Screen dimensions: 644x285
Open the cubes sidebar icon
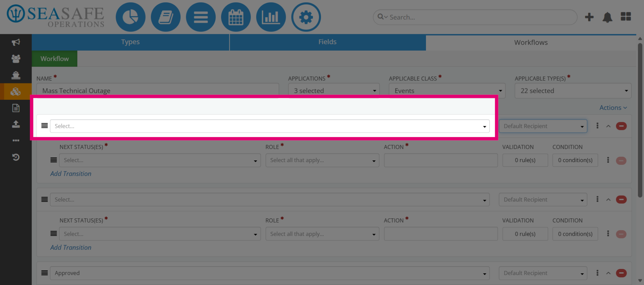click(x=16, y=91)
